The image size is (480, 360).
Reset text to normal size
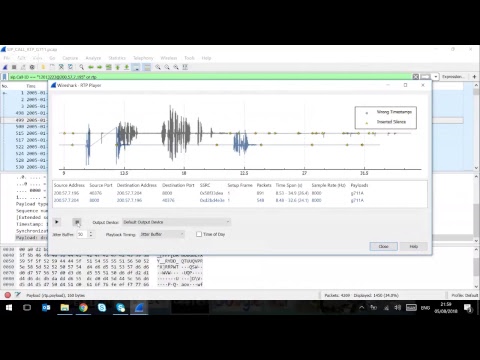click(x=176, y=67)
